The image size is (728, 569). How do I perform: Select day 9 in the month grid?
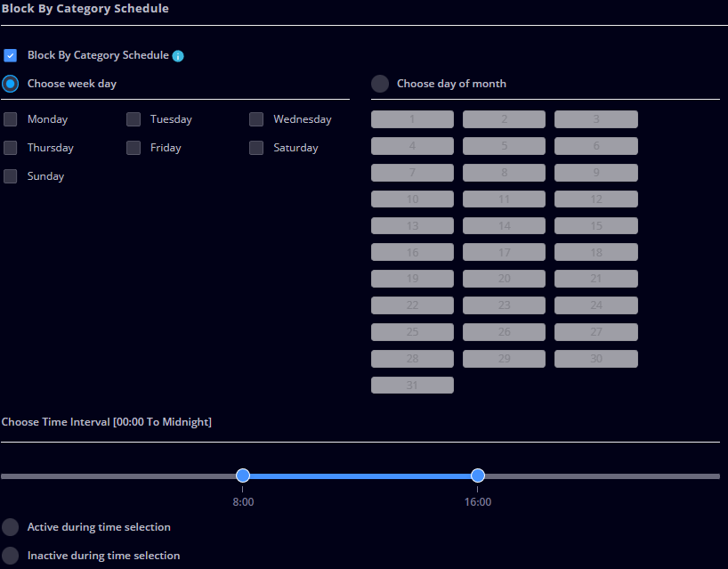[596, 173]
